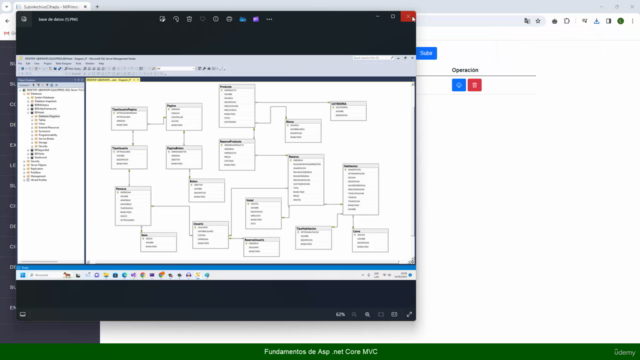The height and width of the screenshot is (360, 640).
Task: Click the OneDrive cloud icon in Photos
Action: [243, 19]
